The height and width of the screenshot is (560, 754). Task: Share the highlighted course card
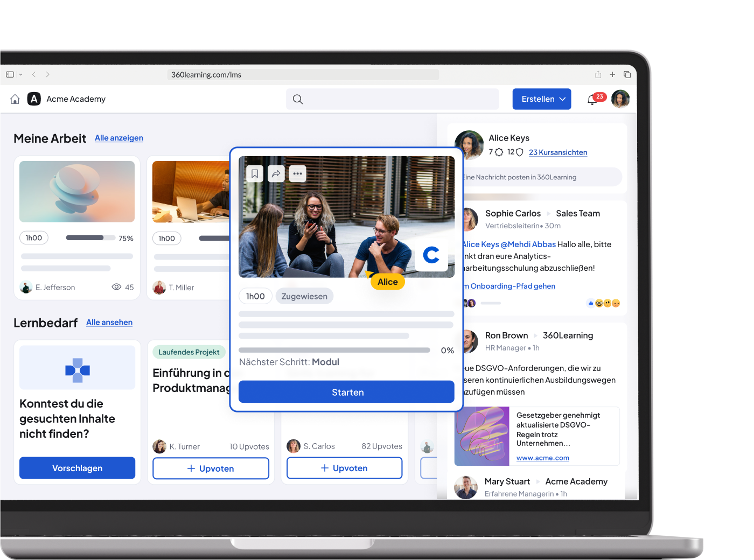click(276, 173)
